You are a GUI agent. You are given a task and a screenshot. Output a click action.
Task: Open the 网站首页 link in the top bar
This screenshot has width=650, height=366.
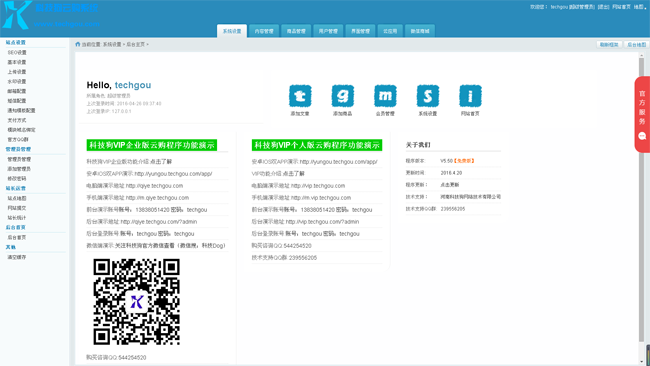point(621,7)
